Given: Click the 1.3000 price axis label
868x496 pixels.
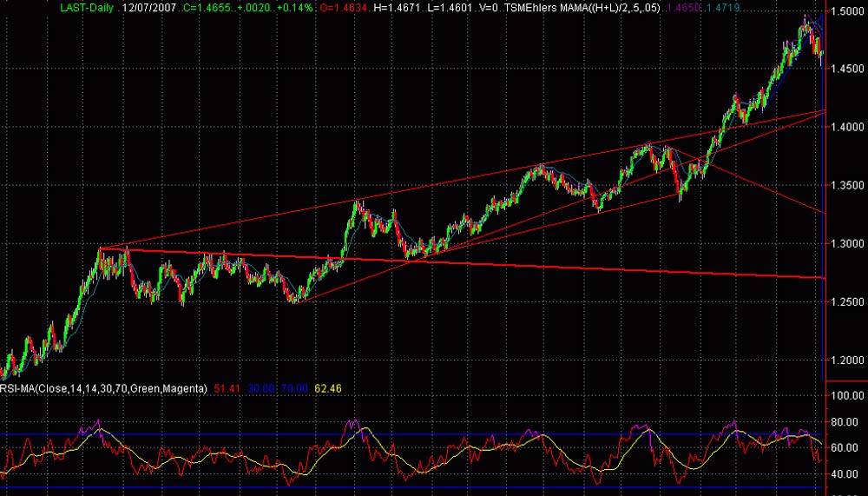Looking at the screenshot, I should point(846,243).
